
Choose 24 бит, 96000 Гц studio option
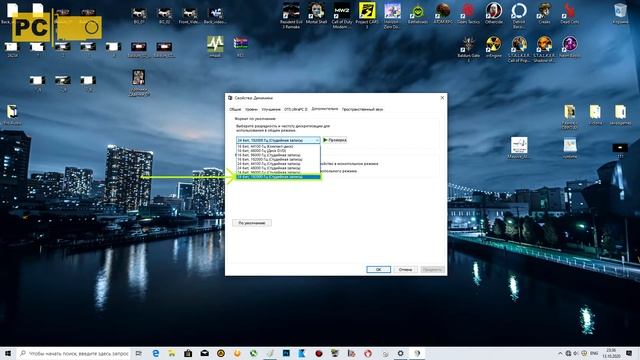click(278, 172)
